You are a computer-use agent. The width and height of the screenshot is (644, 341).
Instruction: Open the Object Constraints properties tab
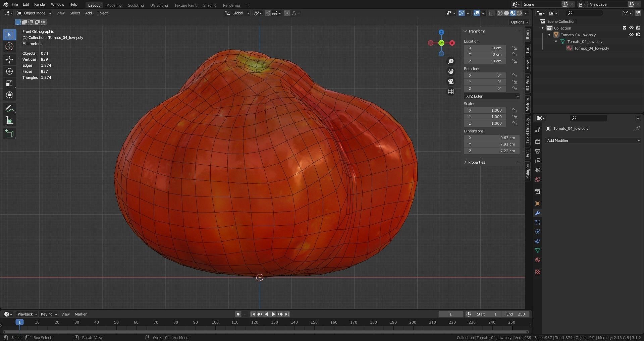(x=538, y=241)
